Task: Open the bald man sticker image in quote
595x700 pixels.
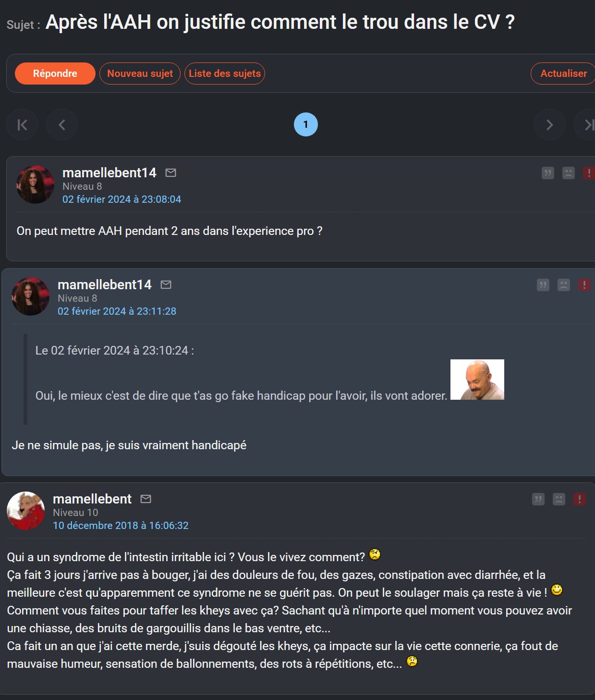Action: point(477,380)
